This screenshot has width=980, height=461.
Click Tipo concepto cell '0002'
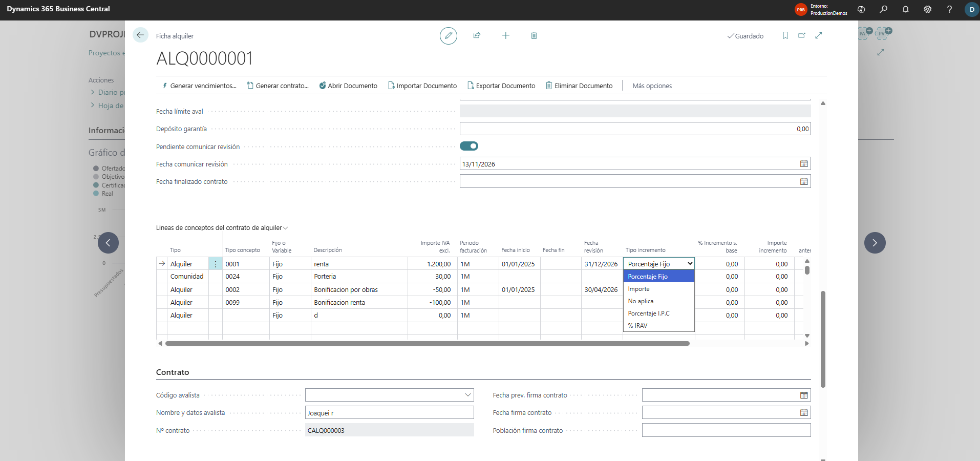pos(246,289)
